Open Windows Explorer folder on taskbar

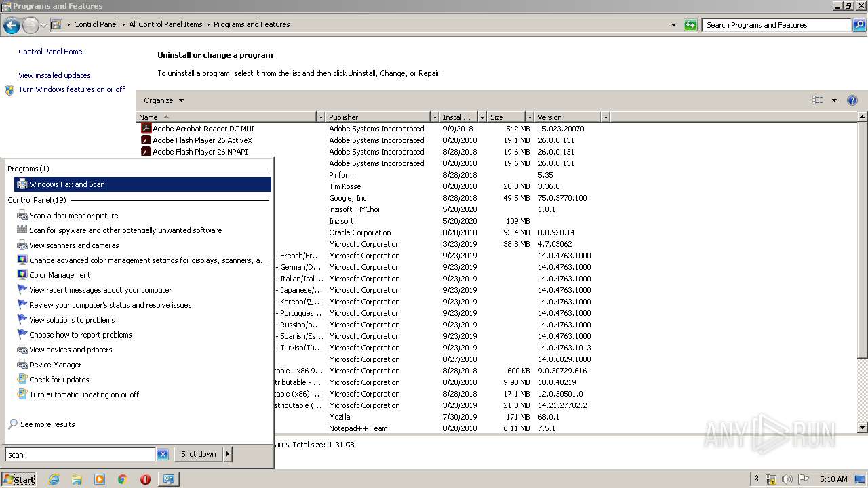point(77,479)
